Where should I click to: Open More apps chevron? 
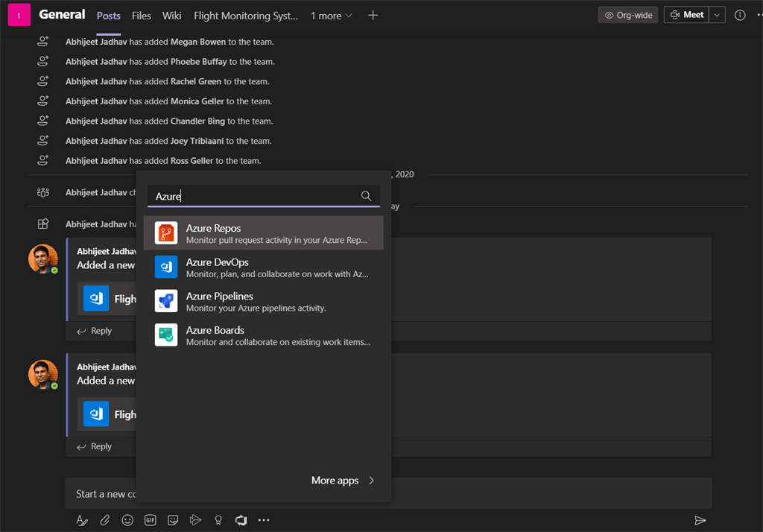372,481
